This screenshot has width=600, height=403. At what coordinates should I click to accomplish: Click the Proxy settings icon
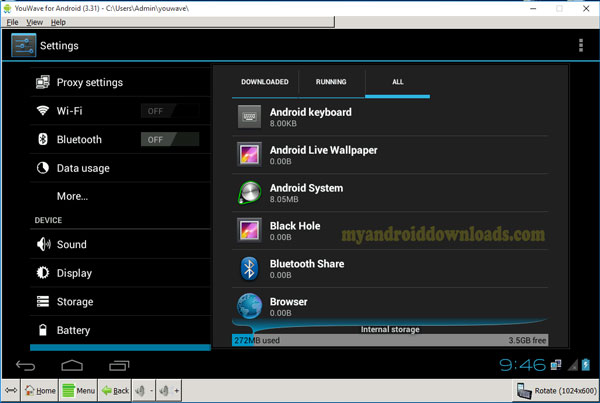tap(42, 82)
